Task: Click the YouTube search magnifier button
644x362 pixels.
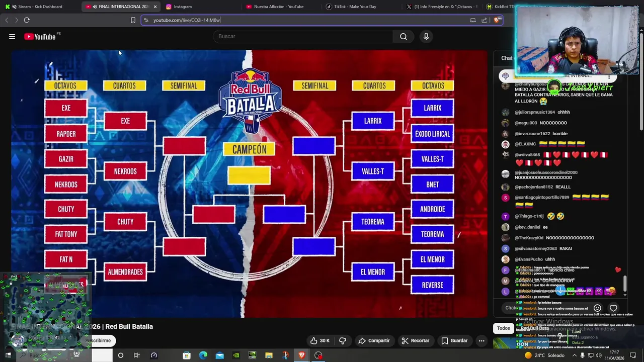Action: 404,36
